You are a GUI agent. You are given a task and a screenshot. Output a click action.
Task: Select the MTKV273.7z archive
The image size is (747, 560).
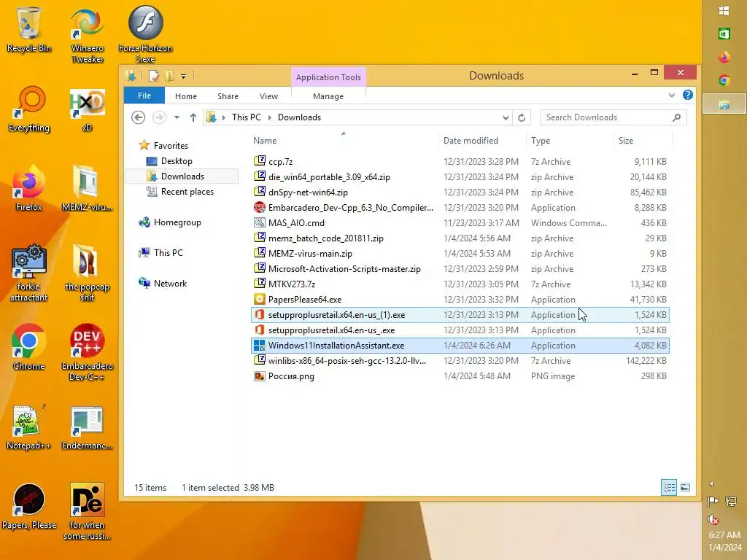460,284
